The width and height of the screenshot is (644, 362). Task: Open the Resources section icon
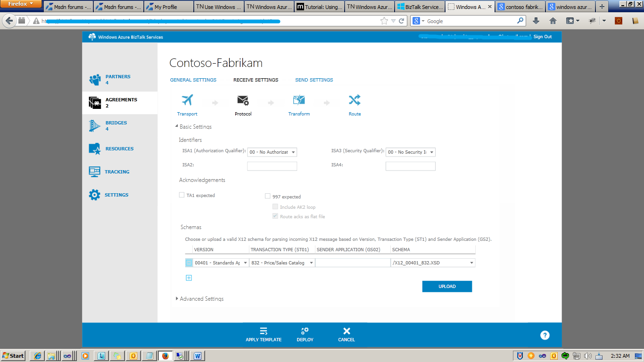point(95,149)
